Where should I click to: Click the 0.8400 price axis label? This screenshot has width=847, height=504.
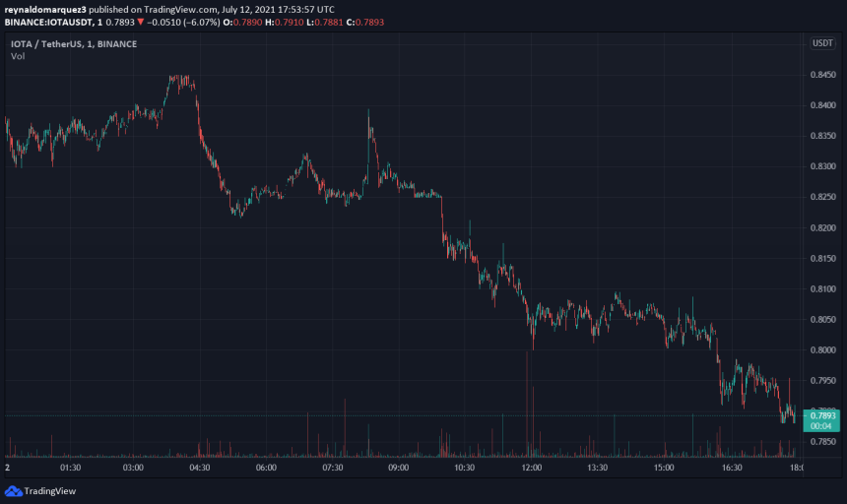coord(822,105)
